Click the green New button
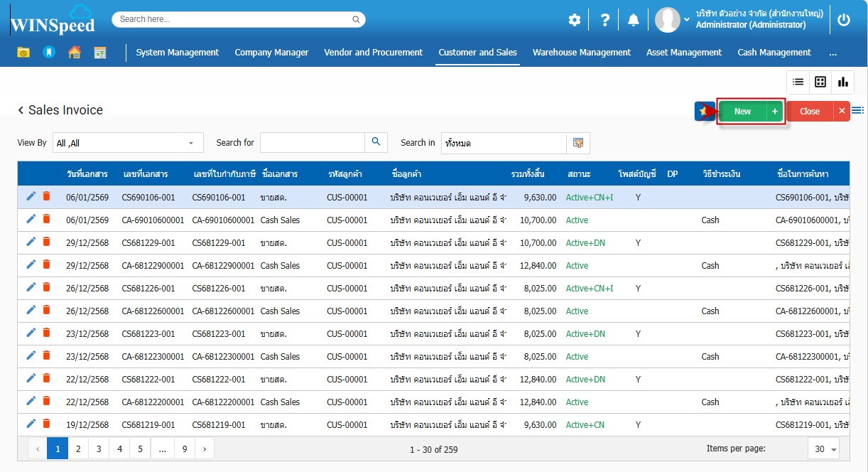The width and height of the screenshot is (868, 472). coord(742,112)
